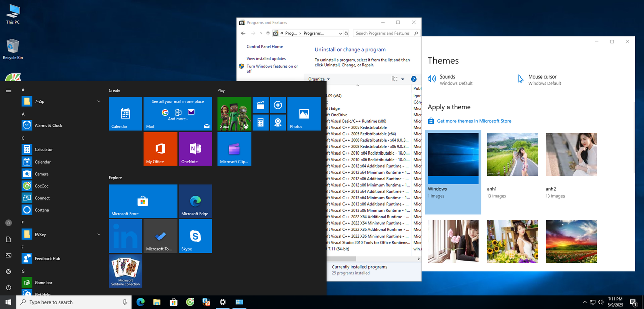
Task: Open the Microsoft Store tile
Action: tap(143, 201)
